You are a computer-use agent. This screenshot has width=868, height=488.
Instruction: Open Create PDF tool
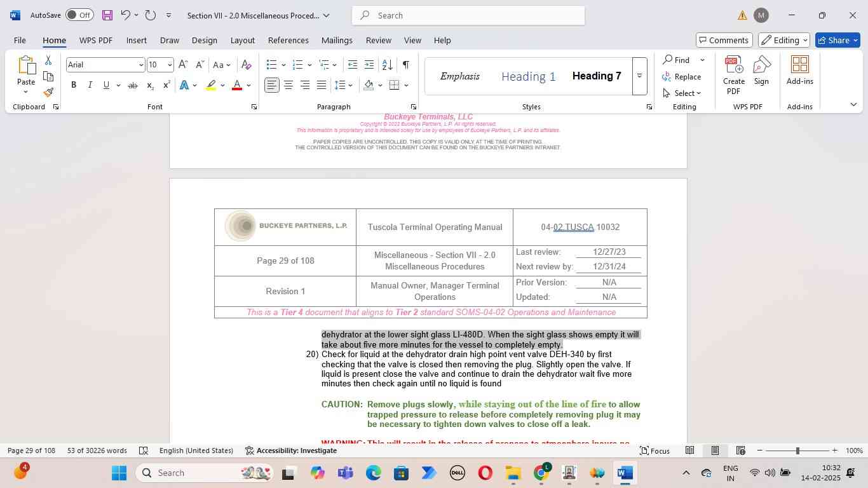pos(734,75)
